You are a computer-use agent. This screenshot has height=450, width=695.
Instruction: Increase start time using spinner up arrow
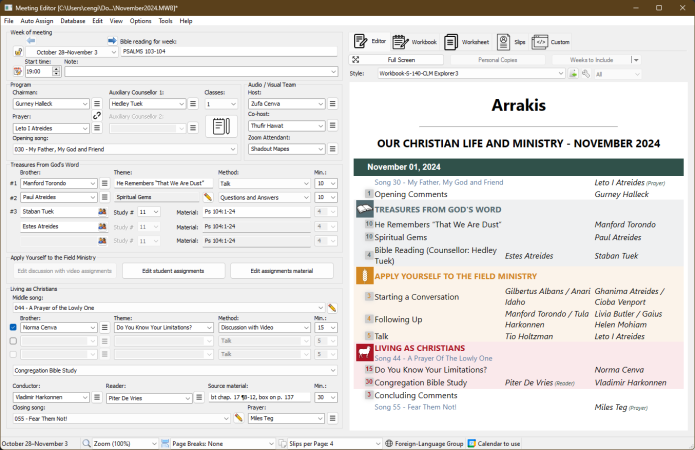[56, 69]
